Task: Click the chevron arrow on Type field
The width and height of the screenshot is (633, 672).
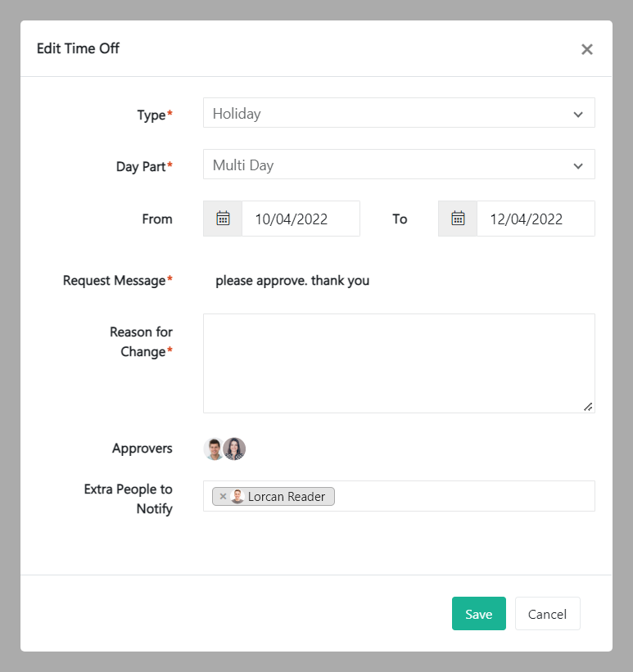Action: [578, 115]
